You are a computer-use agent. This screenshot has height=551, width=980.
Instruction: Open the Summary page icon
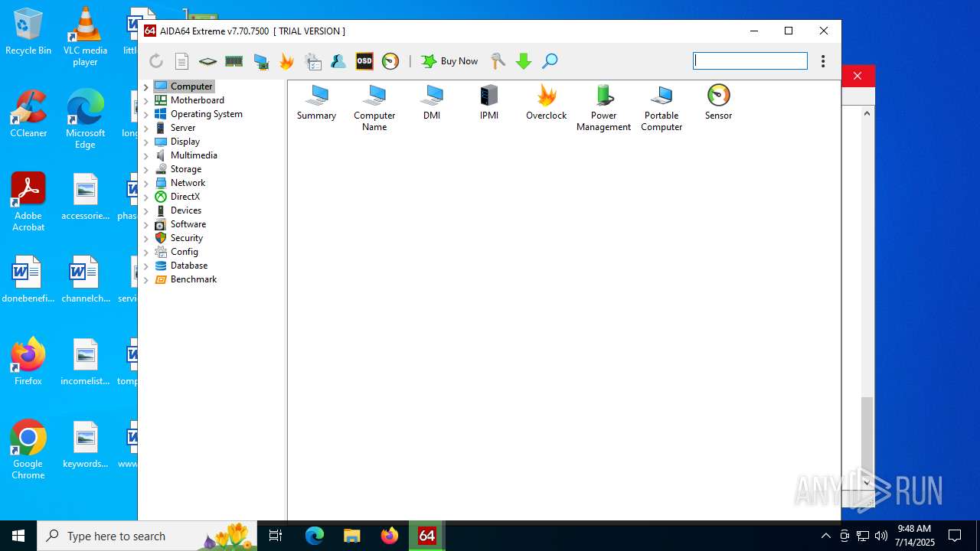(x=316, y=103)
